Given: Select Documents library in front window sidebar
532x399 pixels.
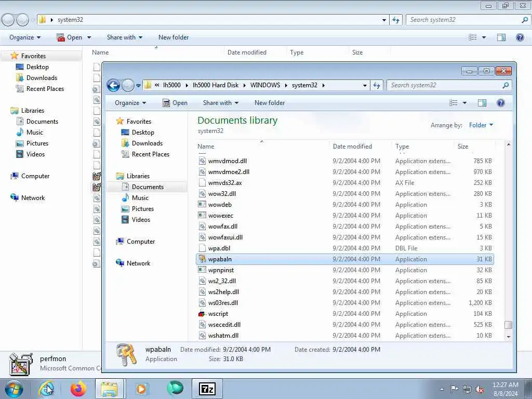Looking at the screenshot, I should coord(147,187).
